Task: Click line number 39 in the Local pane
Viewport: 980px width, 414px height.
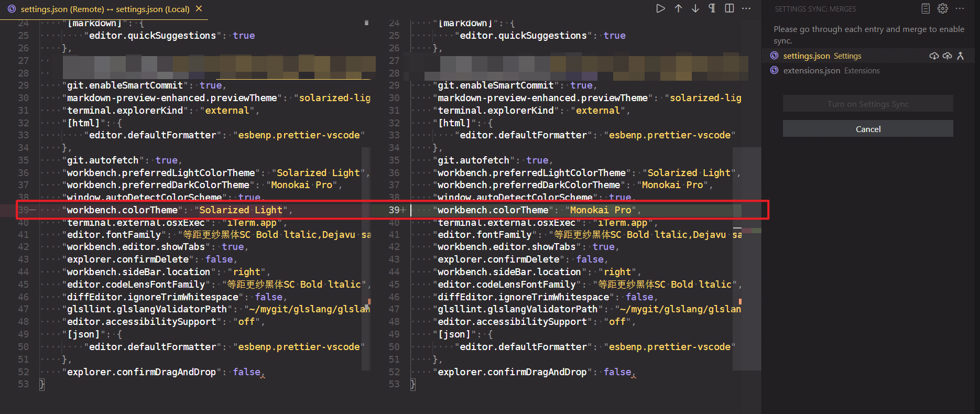Action: pyautogui.click(x=394, y=210)
